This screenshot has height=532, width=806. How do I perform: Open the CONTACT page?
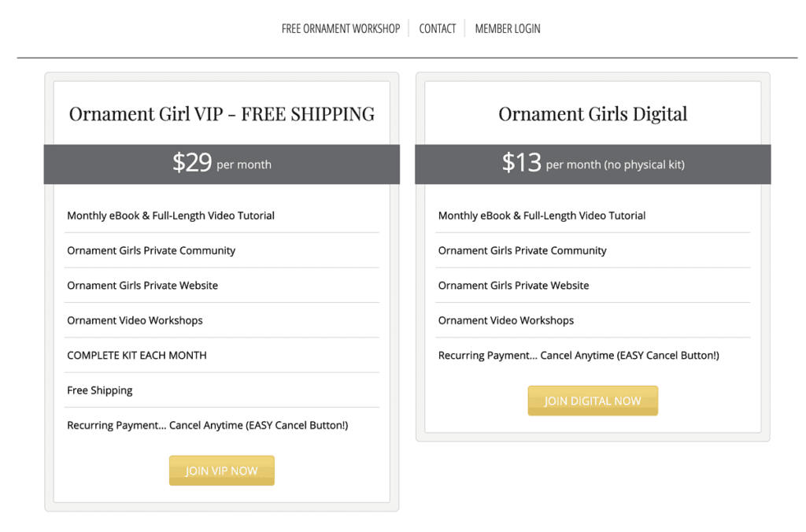point(437,28)
